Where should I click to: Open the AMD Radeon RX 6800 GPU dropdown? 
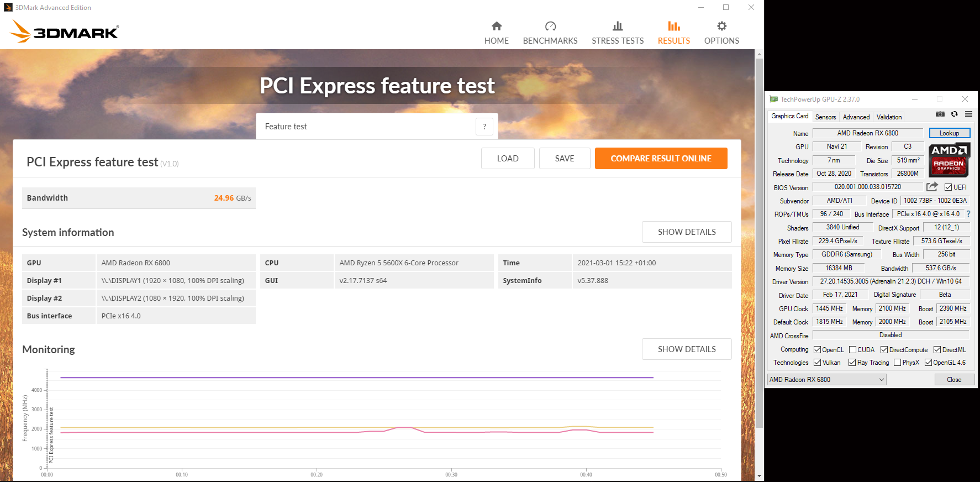tap(826, 380)
